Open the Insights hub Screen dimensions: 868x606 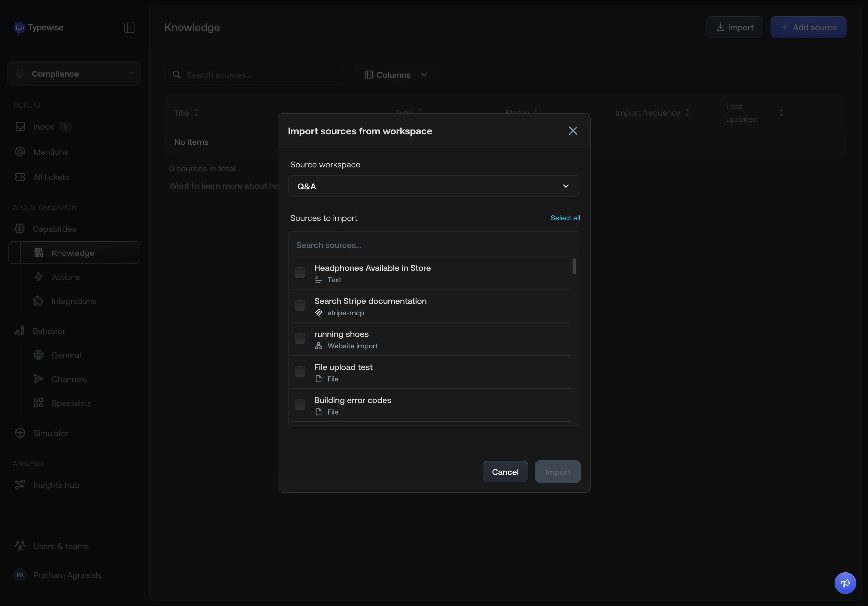[56, 485]
